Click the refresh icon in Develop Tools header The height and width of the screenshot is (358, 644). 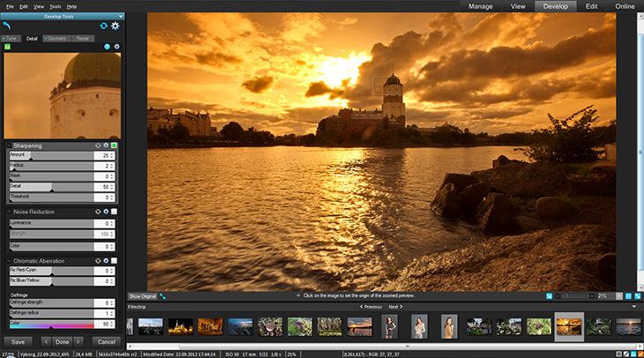pos(103,26)
